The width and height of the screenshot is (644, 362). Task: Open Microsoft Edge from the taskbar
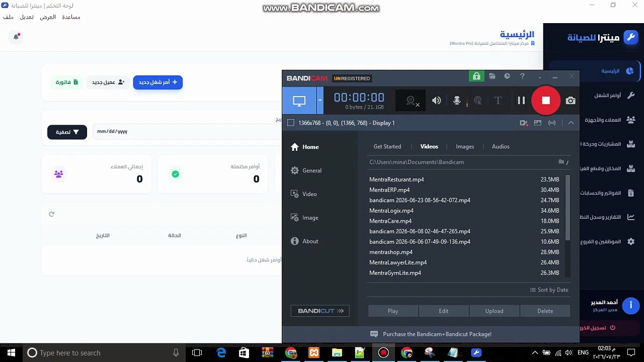coord(221,353)
